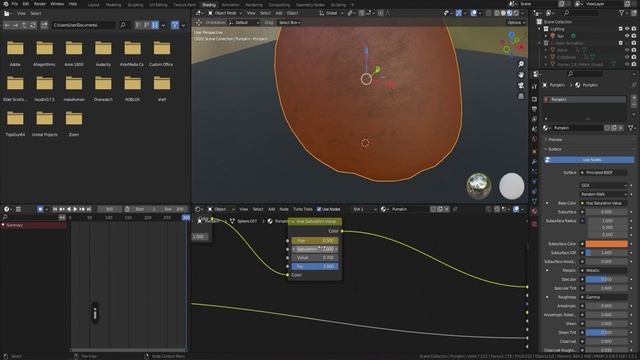Viewport: 640px width, 360px height.
Task: Open the material properties tab icon
Action: 534,211
